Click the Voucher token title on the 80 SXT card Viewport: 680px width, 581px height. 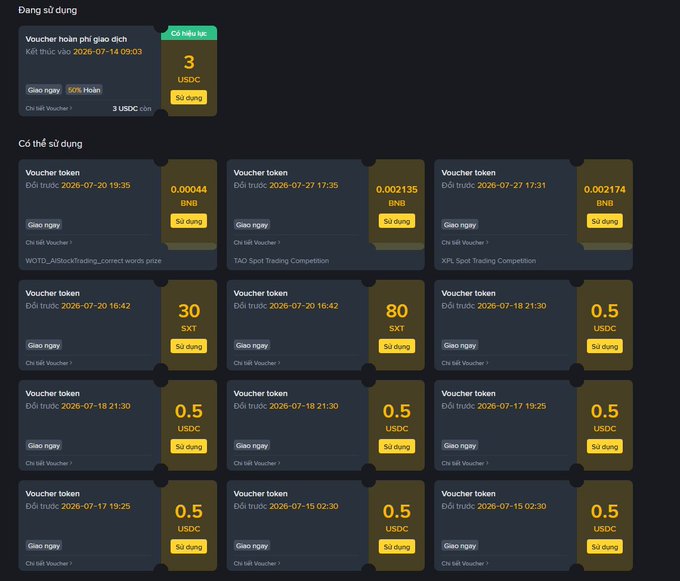[261, 293]
